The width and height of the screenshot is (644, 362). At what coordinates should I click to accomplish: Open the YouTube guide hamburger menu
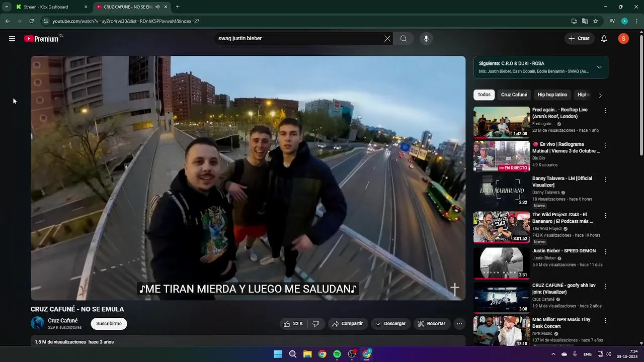pyautogui.click(x=12, y=39)
